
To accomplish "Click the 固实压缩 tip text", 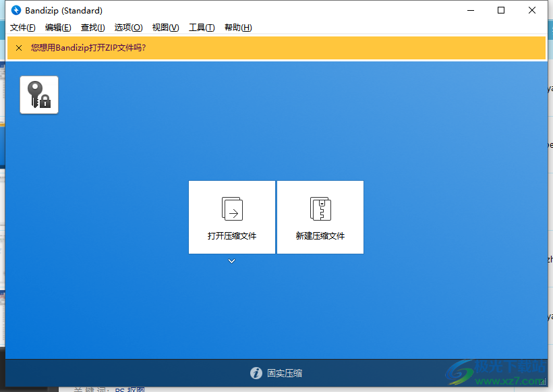I will tap(285, 373).
